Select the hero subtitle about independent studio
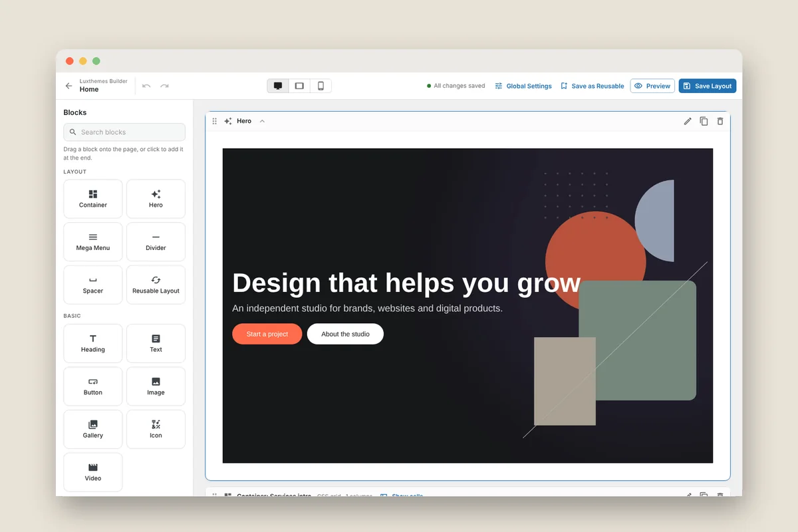This screenshot has width=798, height=532. click(367, 309)
